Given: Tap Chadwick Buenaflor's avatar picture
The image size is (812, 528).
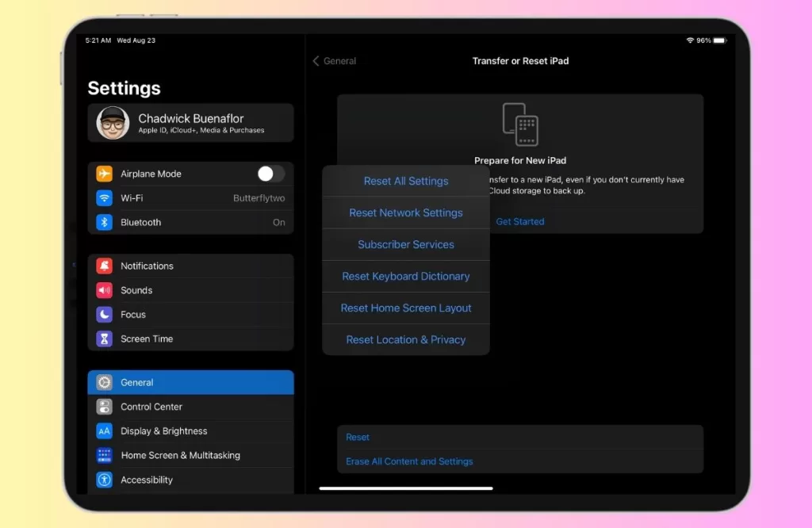Looking at the screenshot, I should [x=113, y=123].
